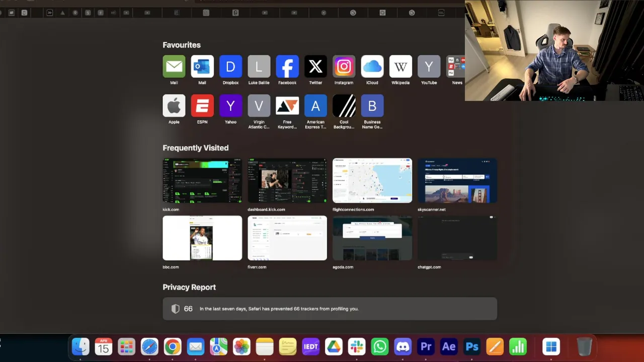Open the Trash in the Dock
The width and height of the screenshot is (644, 362).
[x=584, y=346]
